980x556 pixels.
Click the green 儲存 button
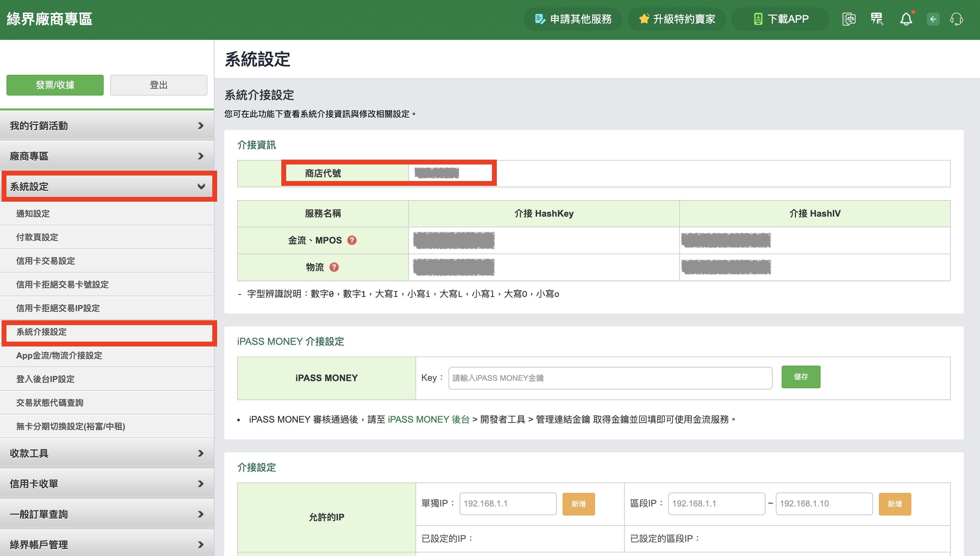tap(801, 377)
